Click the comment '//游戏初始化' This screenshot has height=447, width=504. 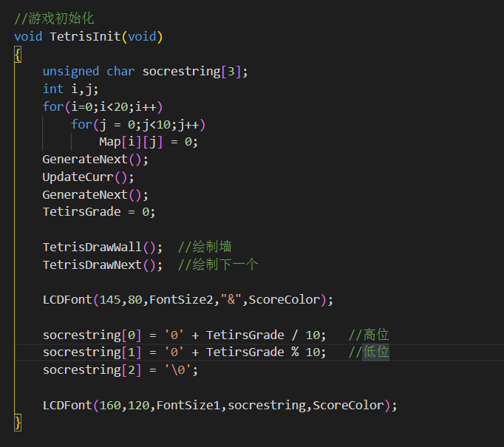coord(55,18)
